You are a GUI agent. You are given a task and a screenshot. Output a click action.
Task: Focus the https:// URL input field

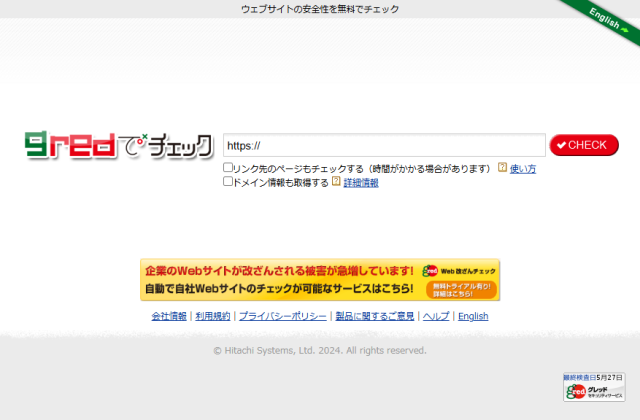(384, 145)
